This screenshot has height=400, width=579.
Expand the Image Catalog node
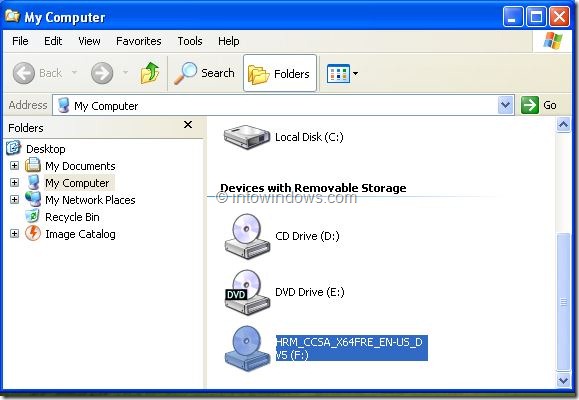pos(14,233)
